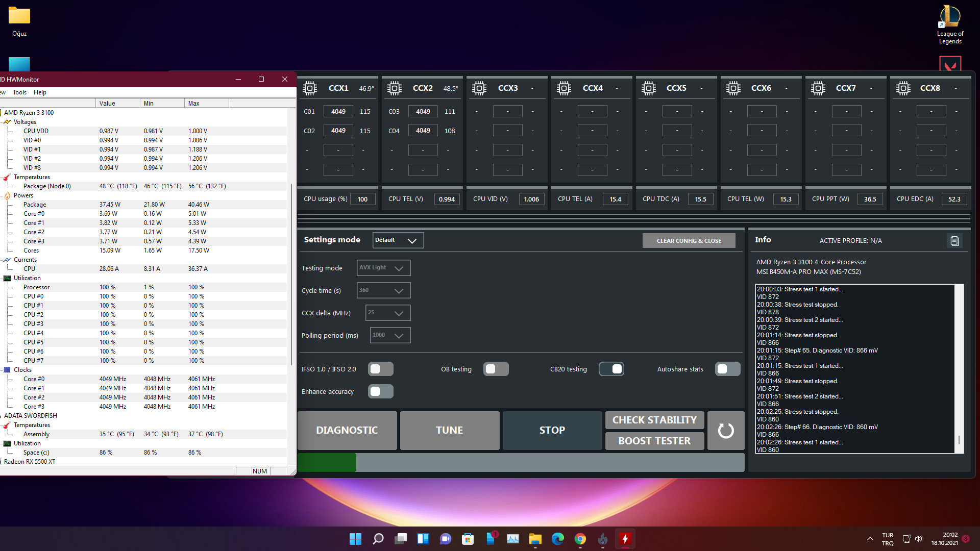
Task: Open Cycle time dropdown
Action: pos(383,290)
